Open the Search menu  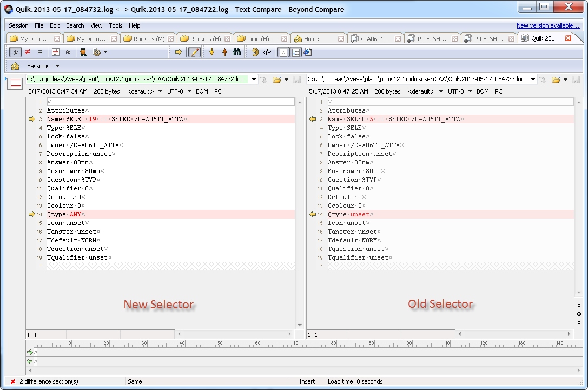(x=75, y=25)
